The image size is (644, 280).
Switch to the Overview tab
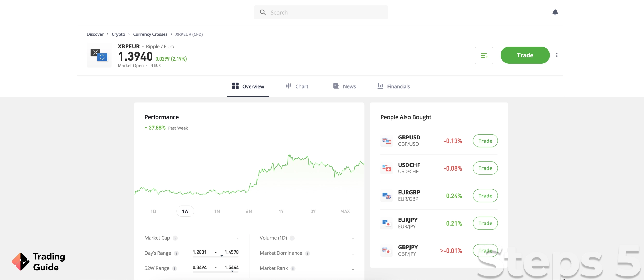coord(248,86)
